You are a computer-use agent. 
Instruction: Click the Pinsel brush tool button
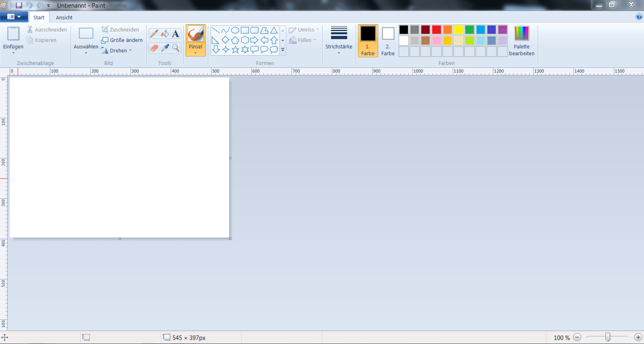point(195,34)
